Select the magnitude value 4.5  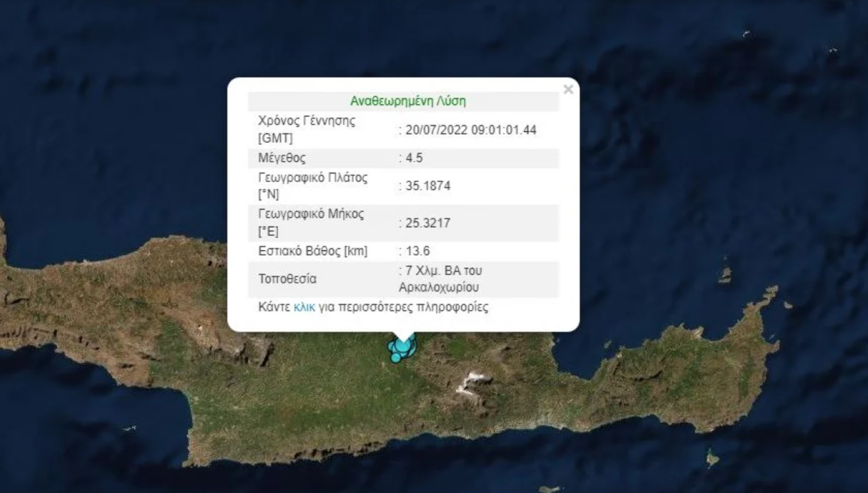[414, 158]
